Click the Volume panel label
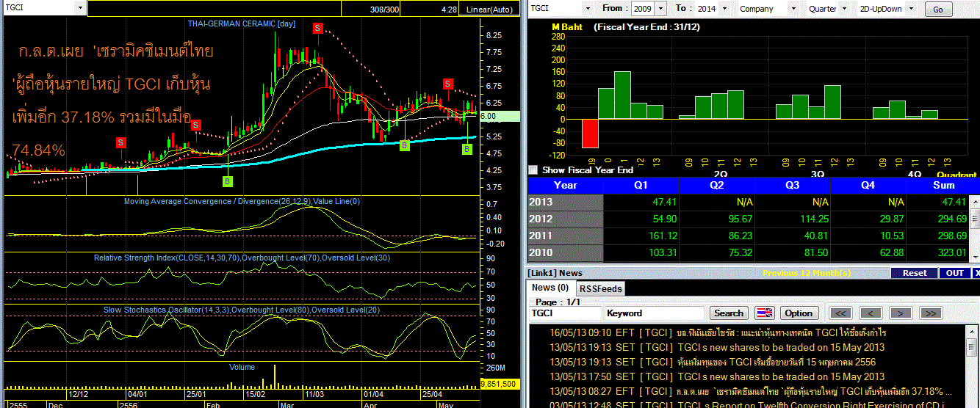Image resolution: width=980 pixels, height=408 pixels. point(242,367)
